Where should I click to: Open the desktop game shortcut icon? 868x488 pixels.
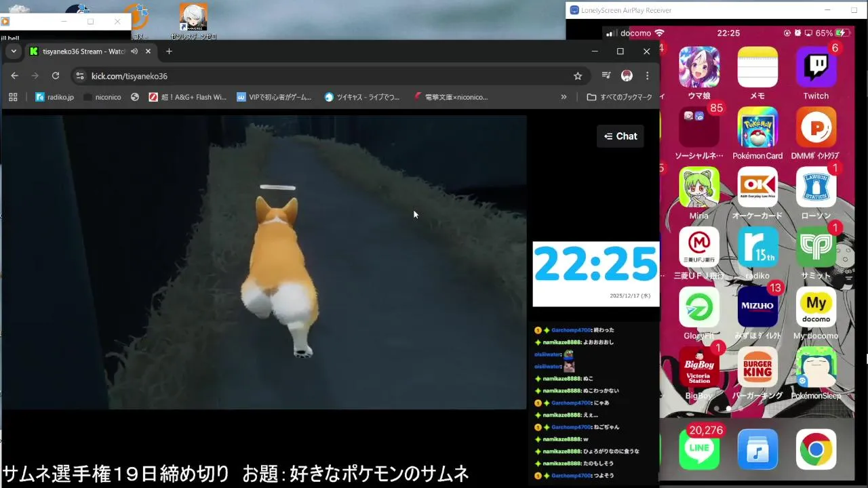[193, 20]
